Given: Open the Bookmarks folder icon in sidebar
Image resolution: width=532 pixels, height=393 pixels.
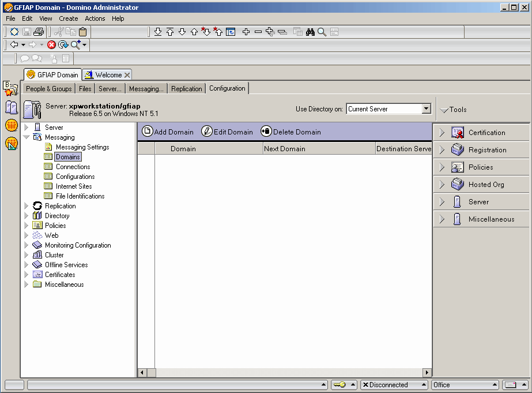Looking at the screenshot, I should pos(11,88).
